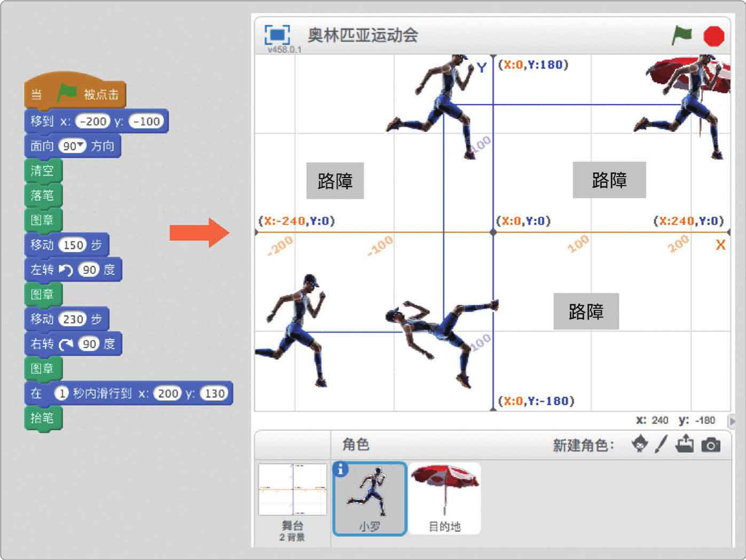Edit the 150 steps value field
The width and height of the screenshot is (746, 560).
click(73, 245)
